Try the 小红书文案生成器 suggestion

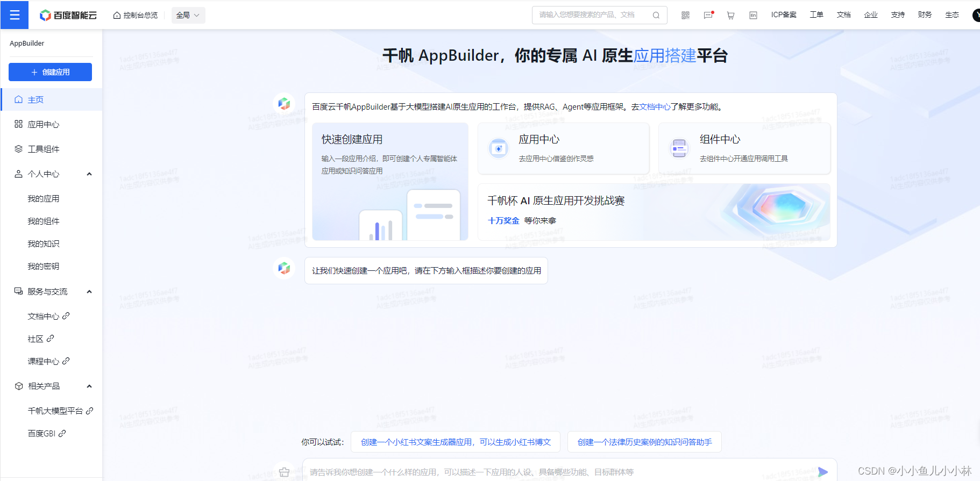click(x=456, y=442)
